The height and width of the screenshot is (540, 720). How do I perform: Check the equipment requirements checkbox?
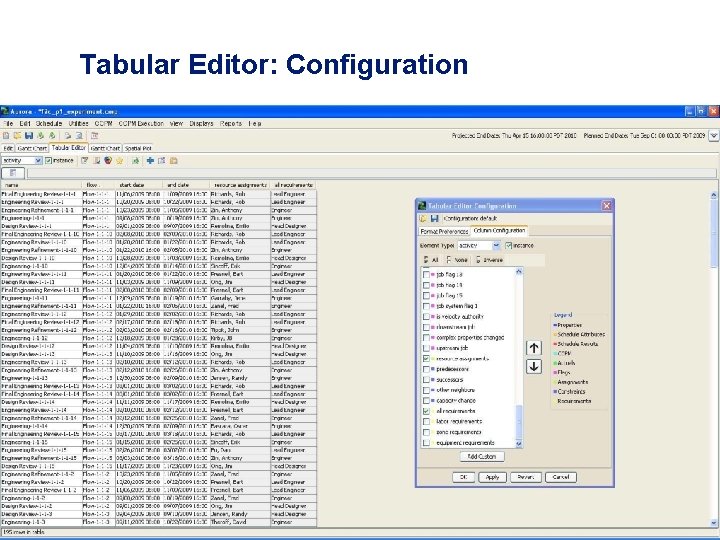pos(426,443)
